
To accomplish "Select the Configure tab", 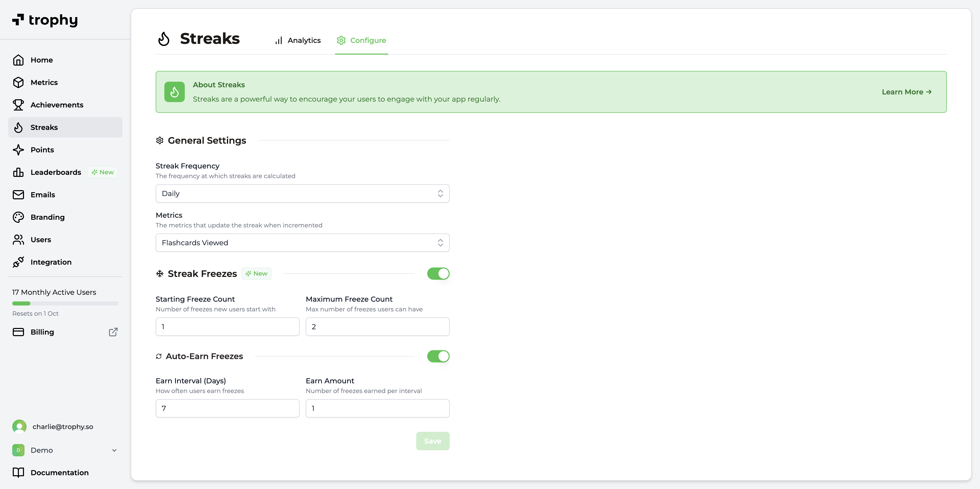I will coord(361,40).
